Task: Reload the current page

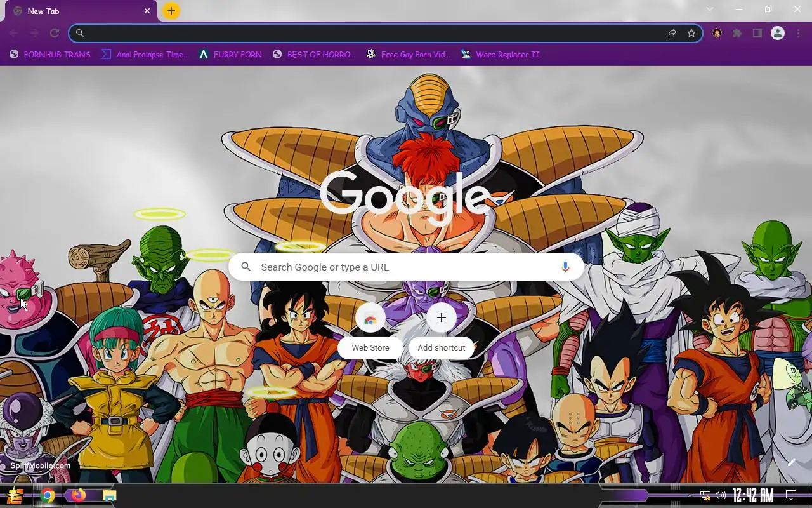Action: [x=55, y=33]
